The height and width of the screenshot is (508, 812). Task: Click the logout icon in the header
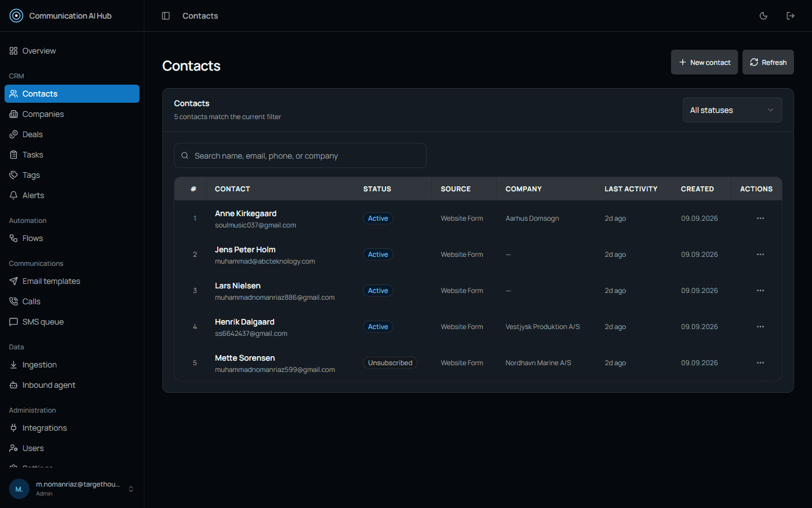tap(791, 16)
